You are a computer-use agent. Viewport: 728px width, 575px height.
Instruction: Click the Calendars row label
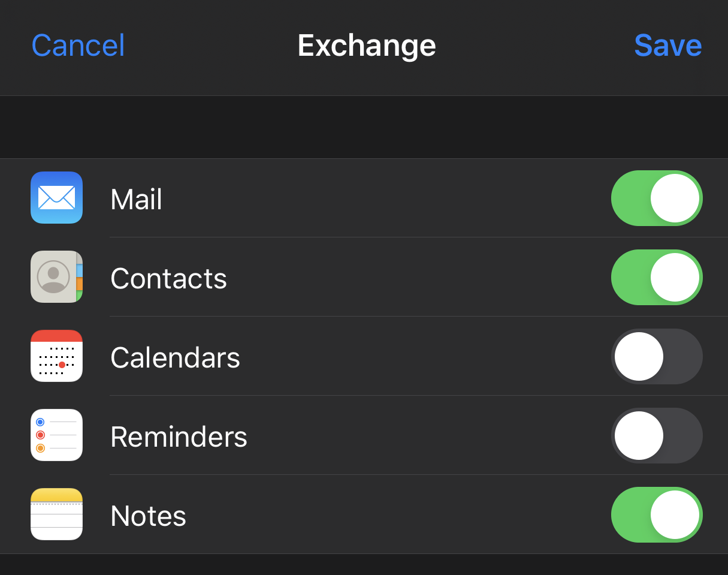[x=175, y=357]
